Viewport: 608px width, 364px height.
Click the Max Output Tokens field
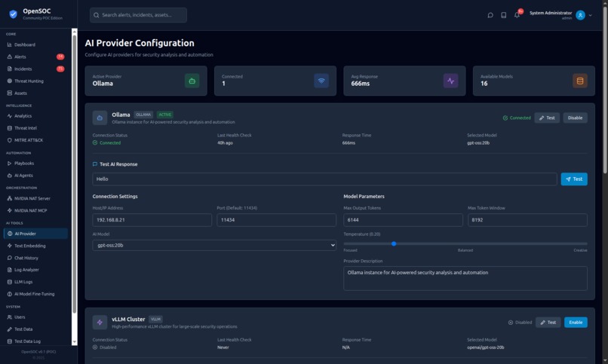(403, 220)
